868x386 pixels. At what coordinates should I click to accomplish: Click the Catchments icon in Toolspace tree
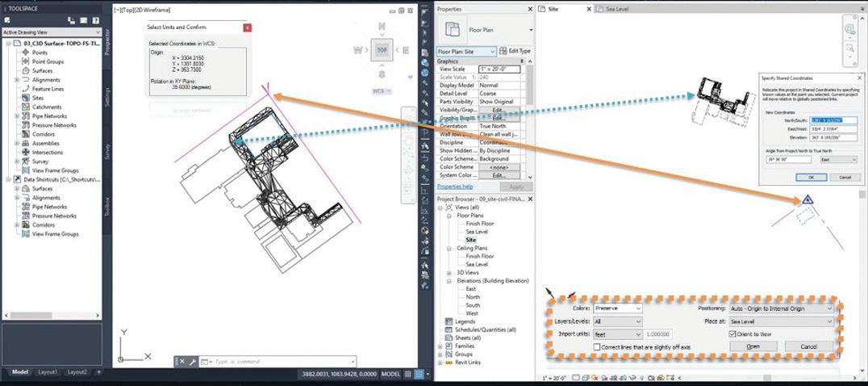click(x=26, y=107)
